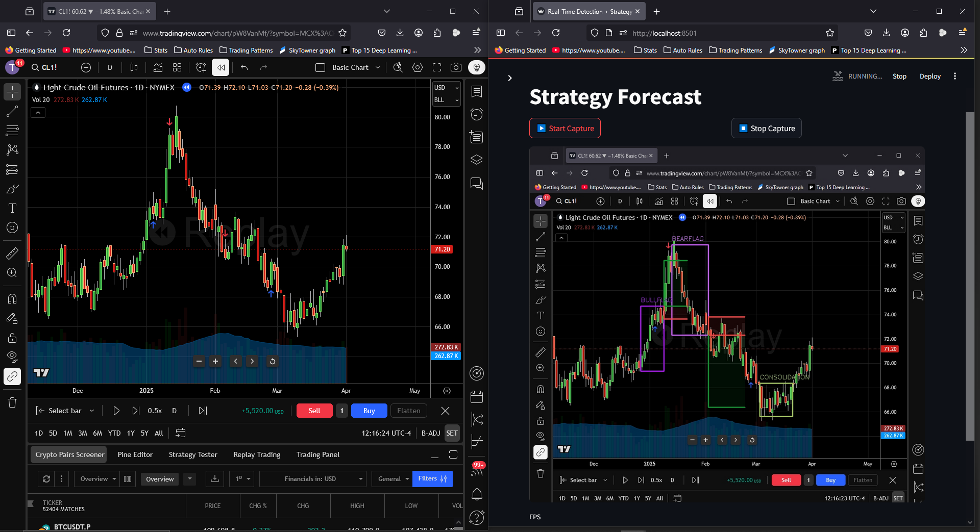Click Stop Capture in Strategy Forecast
This screenshot has width=980, height=532.
click(767, 128)
